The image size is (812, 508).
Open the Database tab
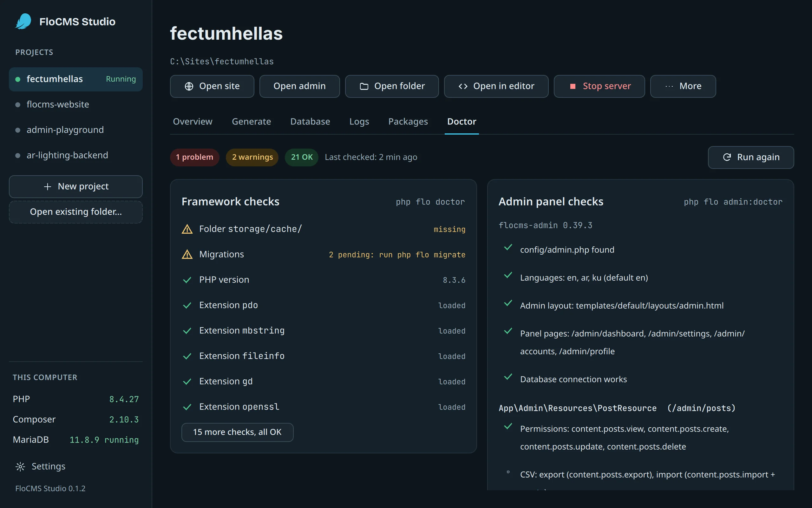click(310, 122)
